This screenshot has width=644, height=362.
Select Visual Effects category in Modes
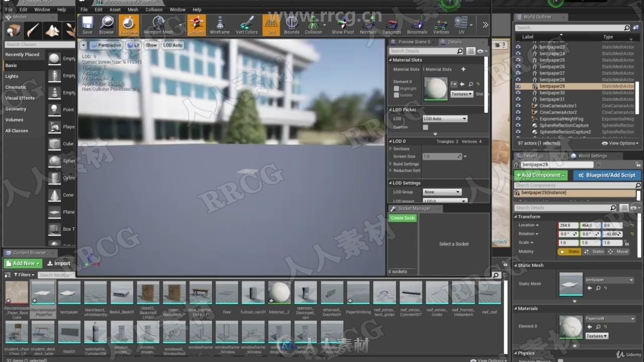(x=20, y=98)
